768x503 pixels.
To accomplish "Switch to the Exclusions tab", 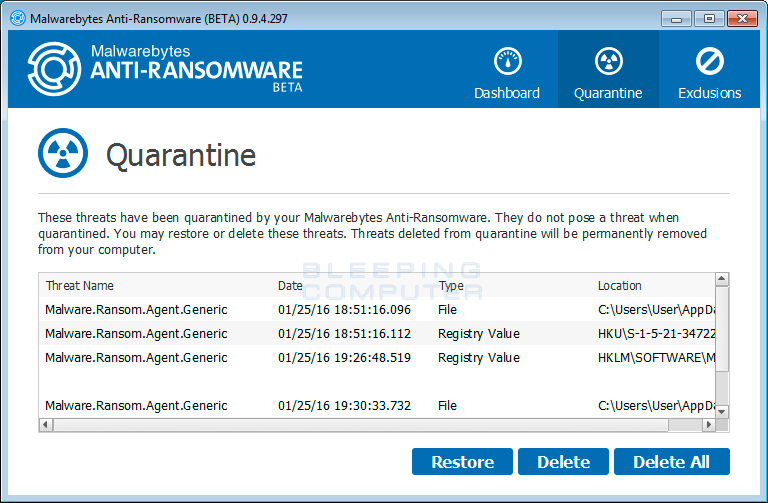I will (x=709, y=70).
